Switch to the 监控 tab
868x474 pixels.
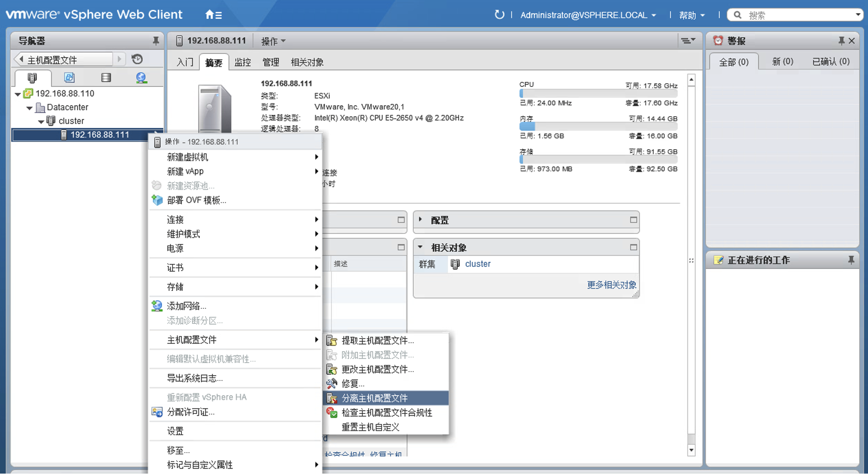243,62
